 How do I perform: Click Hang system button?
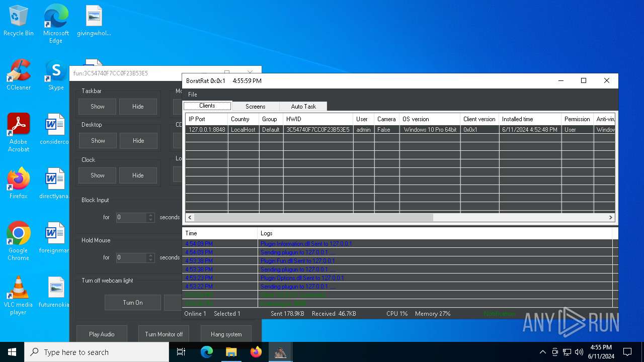tap(226, 334)
